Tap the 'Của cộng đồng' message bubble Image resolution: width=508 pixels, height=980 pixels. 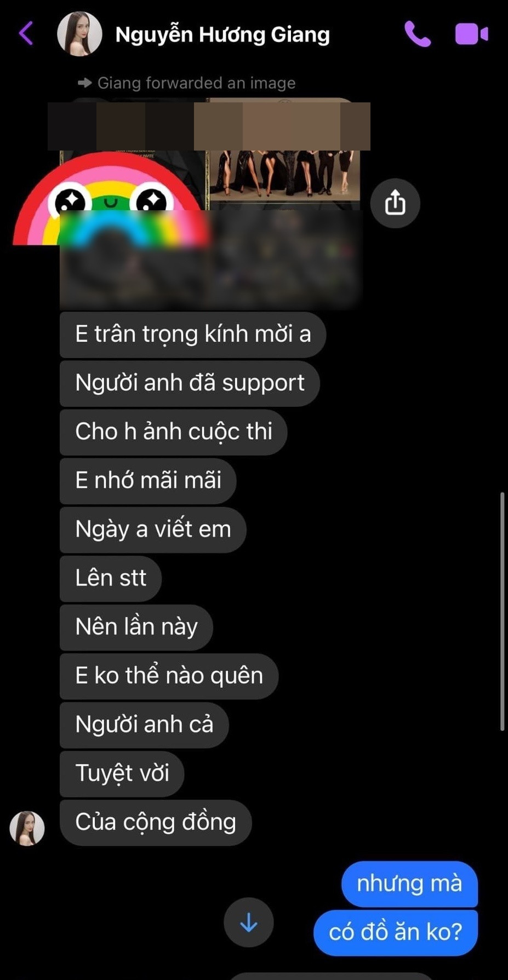(156, 823)
